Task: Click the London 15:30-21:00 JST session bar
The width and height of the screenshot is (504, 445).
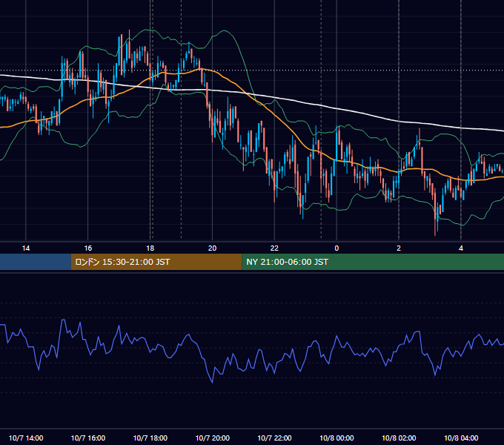Action: (x=156, y=262)
